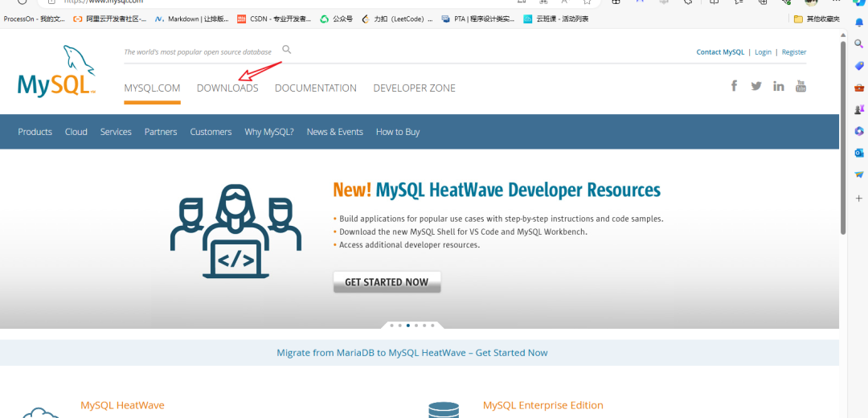Click 'Build applications for popular use cases' text

501,219
